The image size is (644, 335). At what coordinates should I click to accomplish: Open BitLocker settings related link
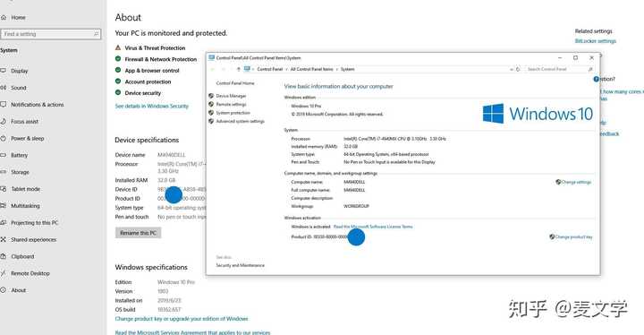click(x=595, y=40)
